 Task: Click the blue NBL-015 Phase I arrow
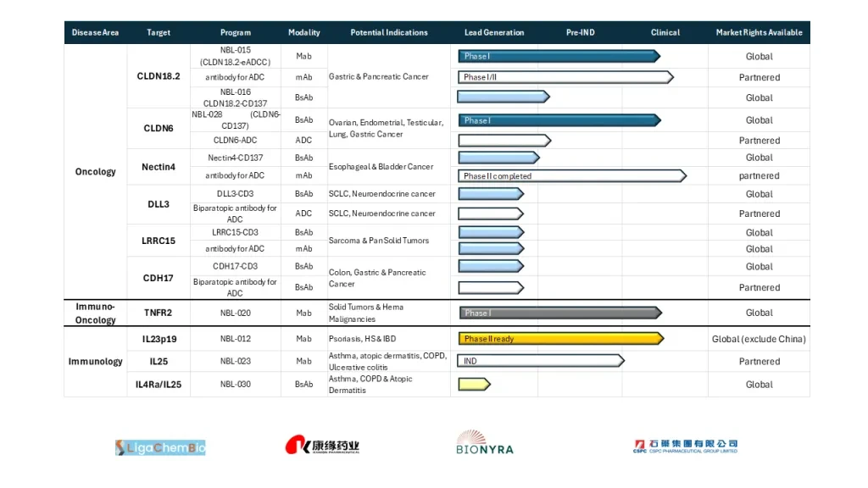tap(559, 57)
